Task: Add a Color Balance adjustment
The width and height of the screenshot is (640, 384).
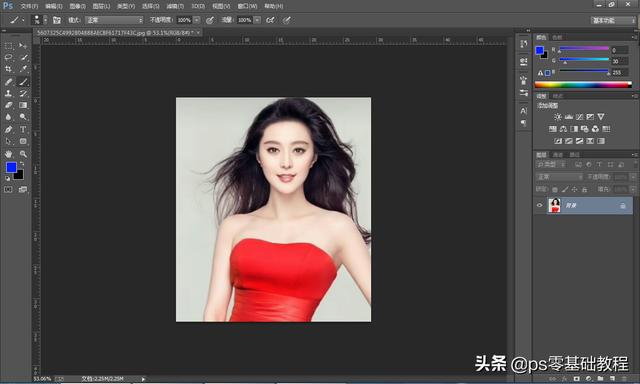Action: coord(563,129)
